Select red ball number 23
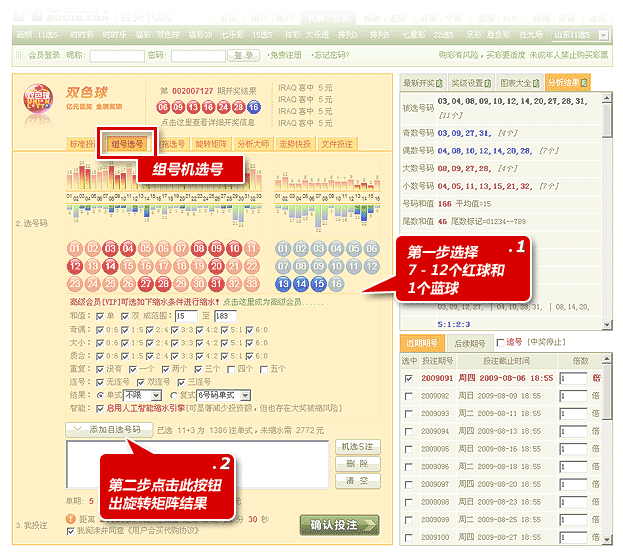Screen dimensions: 623x552 point(75,284)
